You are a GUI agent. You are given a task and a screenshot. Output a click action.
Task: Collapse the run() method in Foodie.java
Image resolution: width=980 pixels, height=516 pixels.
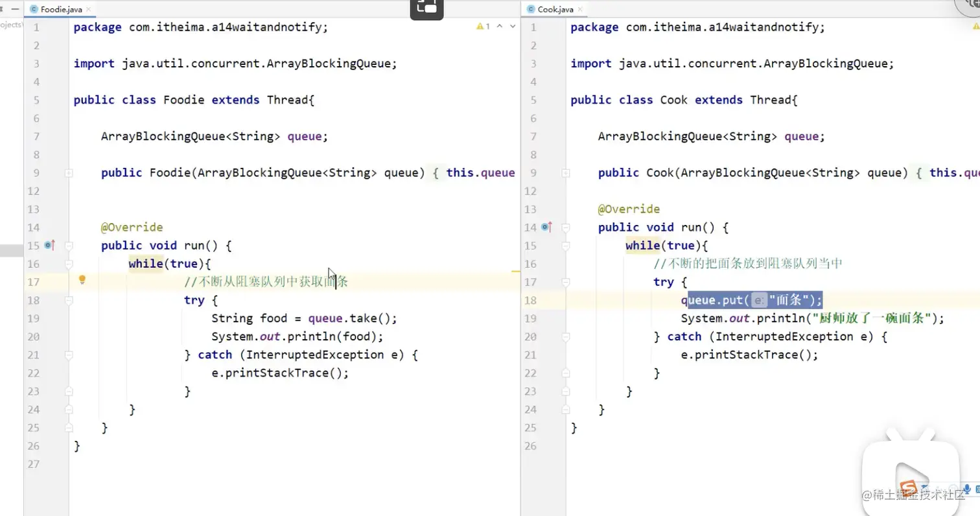click(69, 246)
